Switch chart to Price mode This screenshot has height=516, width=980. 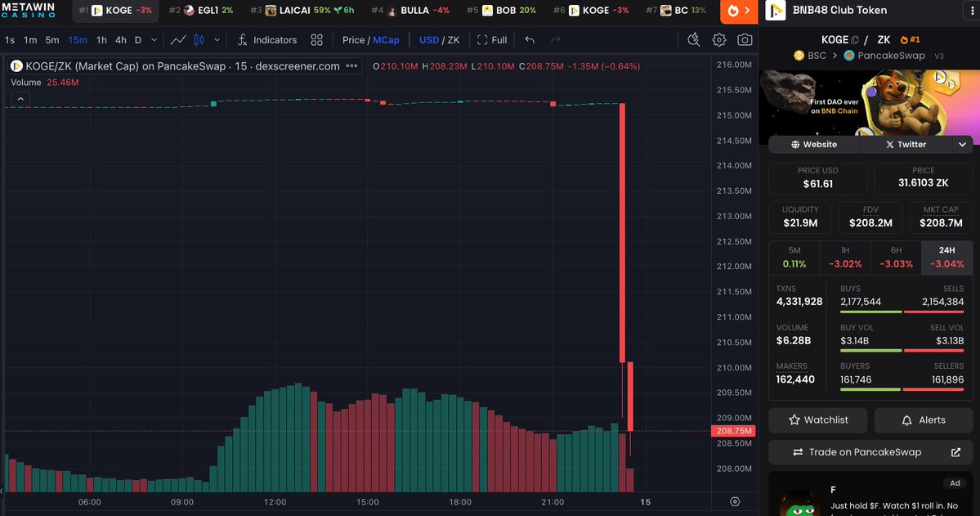coord(353,40)
